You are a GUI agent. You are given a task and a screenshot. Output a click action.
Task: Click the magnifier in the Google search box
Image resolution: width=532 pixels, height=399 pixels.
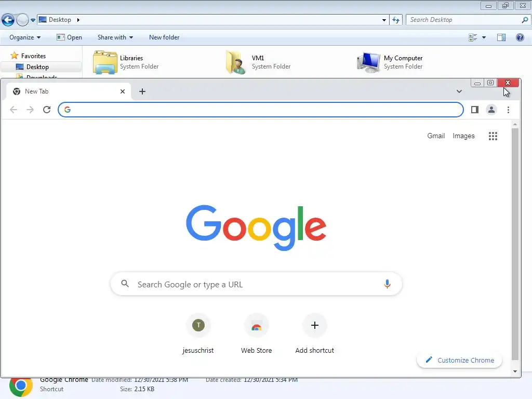coord(125,284)
